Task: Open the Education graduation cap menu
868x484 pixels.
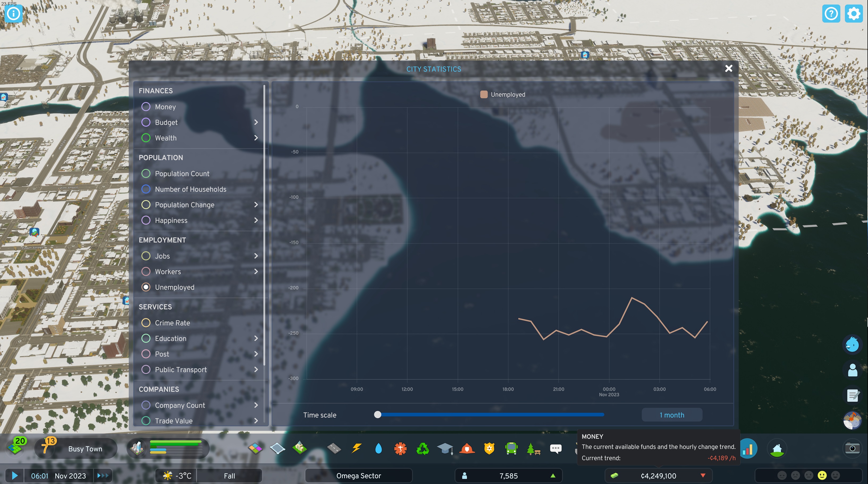Action: point(445,448)
